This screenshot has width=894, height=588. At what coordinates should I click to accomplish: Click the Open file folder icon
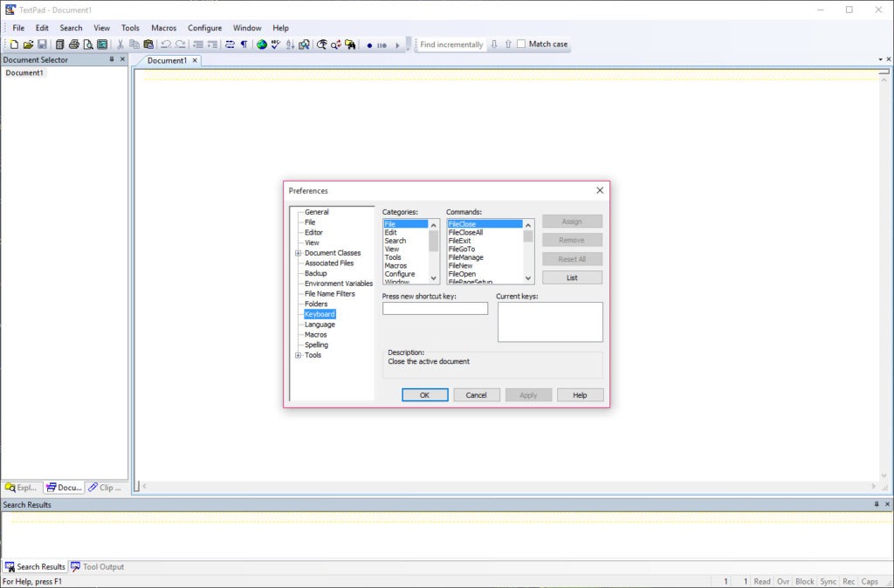(28, 44)
